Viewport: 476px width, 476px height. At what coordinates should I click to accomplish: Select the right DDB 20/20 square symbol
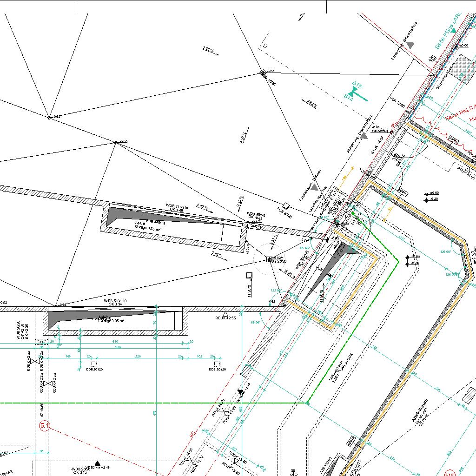pos(217,364)
